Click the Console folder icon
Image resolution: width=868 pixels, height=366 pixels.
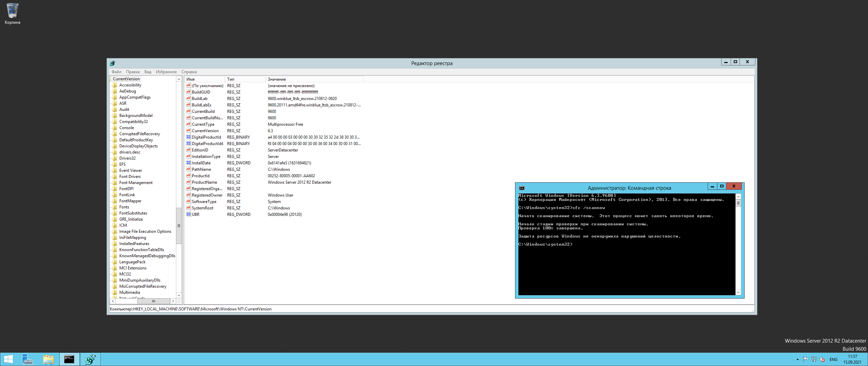pos(115,128)
